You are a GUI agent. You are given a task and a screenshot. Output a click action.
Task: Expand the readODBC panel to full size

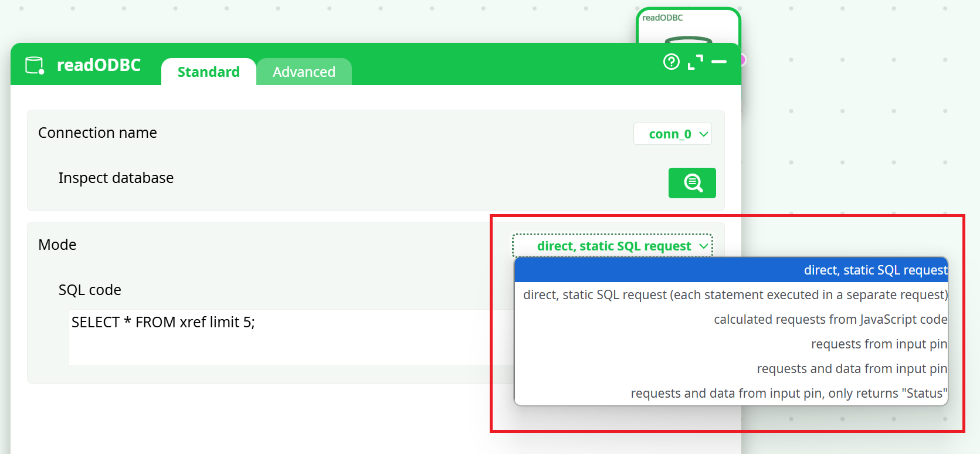click(x=695, y=62)
